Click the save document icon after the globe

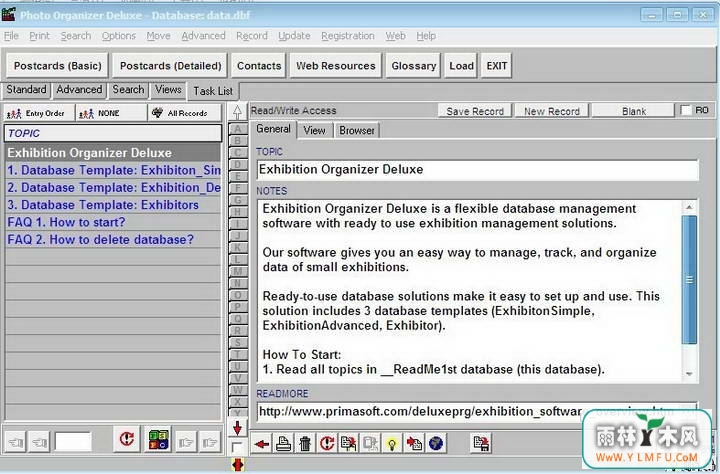[x=481, y=444]
